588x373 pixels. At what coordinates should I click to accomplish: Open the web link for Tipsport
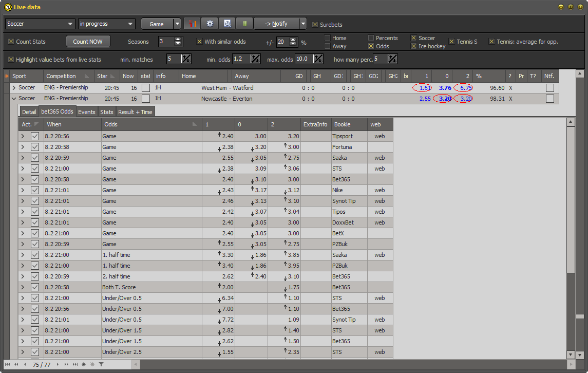coord(379,136)
